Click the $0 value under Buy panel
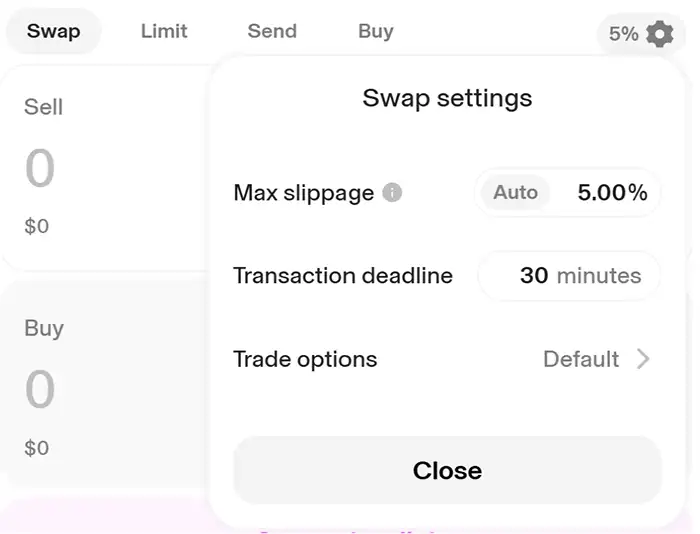700x534 pixels. 36,448
